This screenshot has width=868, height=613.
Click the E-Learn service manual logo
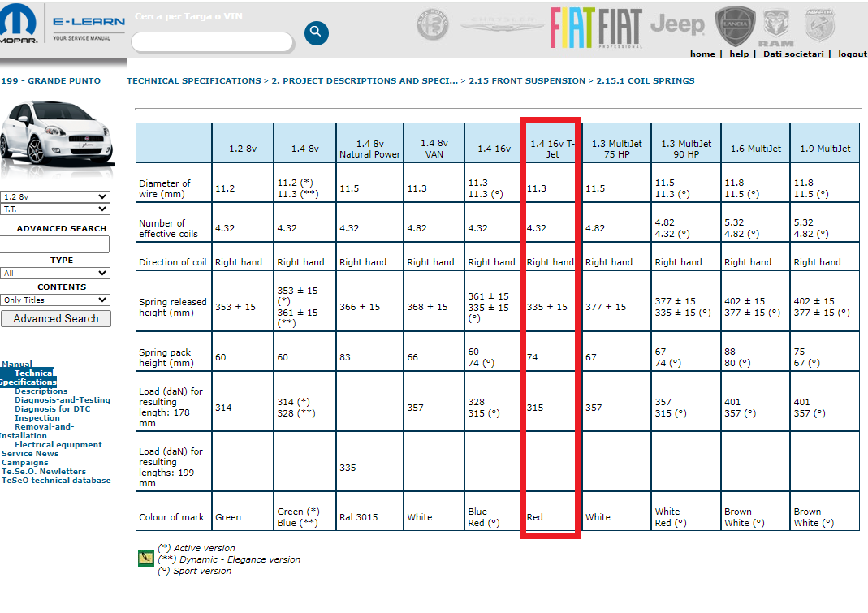click(89, 28)
